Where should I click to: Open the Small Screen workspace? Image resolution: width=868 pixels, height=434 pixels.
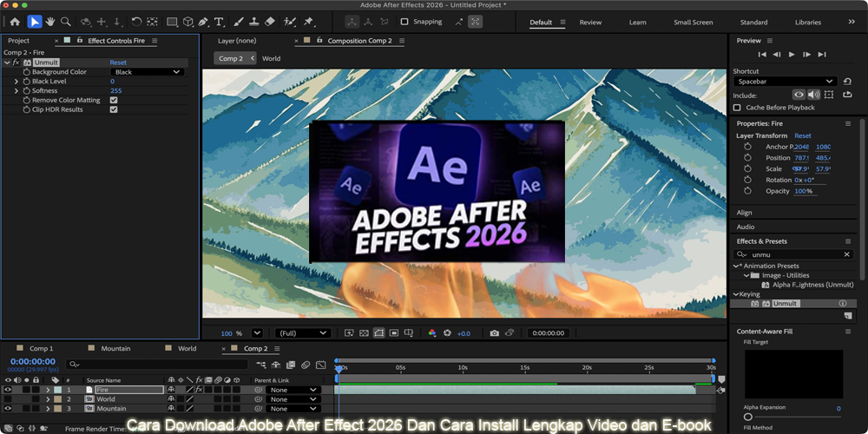coord(693,23)
